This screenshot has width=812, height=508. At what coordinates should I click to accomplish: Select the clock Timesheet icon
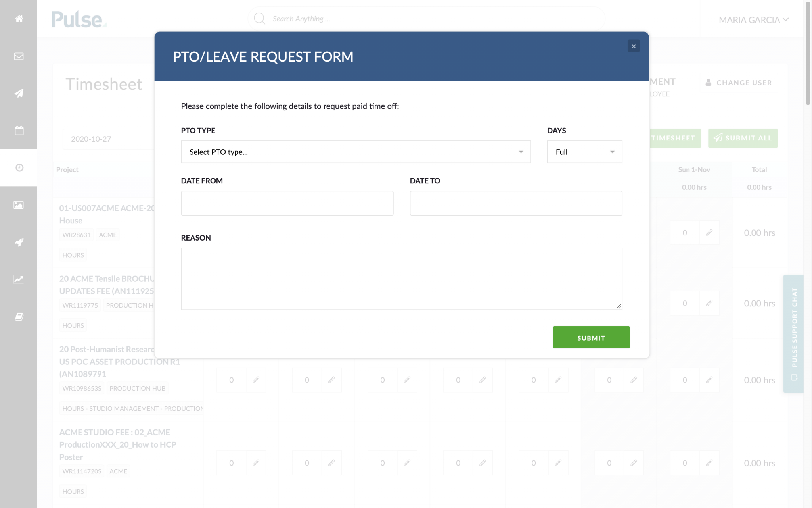tap(18, 168)
